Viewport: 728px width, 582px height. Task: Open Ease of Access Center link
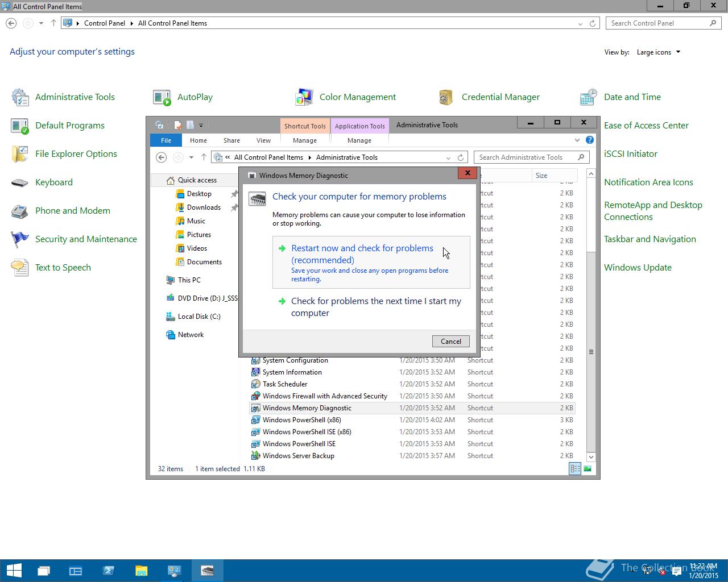pos(646,126)
